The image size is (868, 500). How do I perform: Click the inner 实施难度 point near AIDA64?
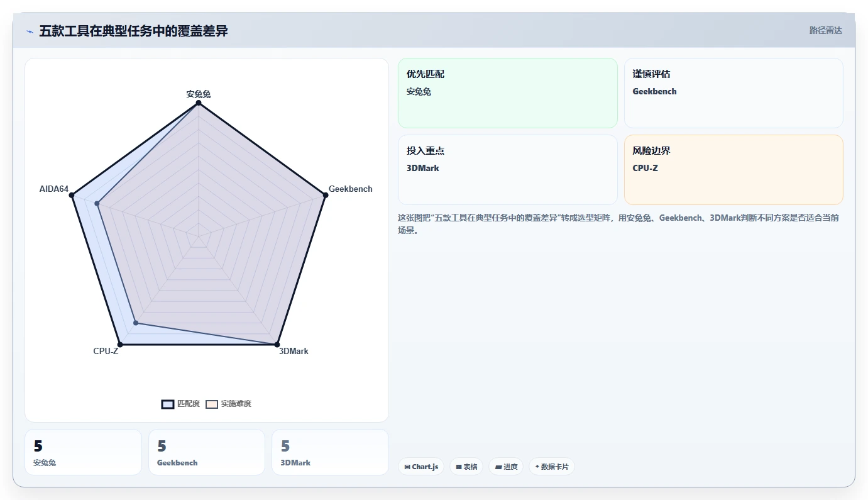pos(97,203)
